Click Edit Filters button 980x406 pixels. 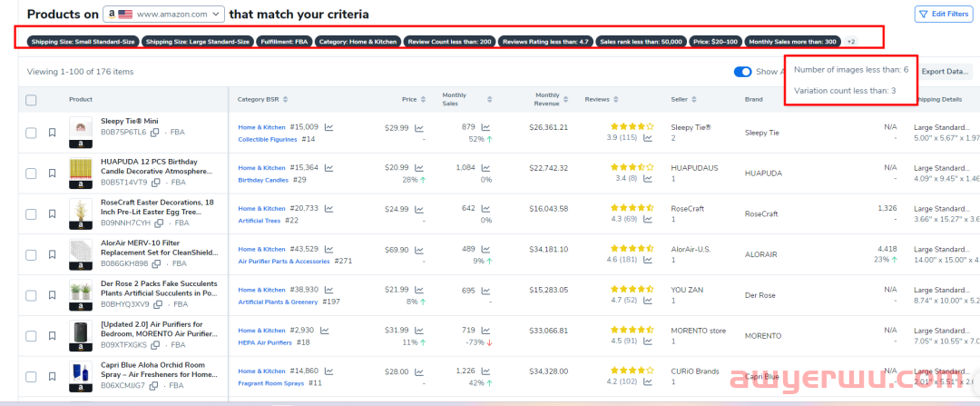(944, 14)
